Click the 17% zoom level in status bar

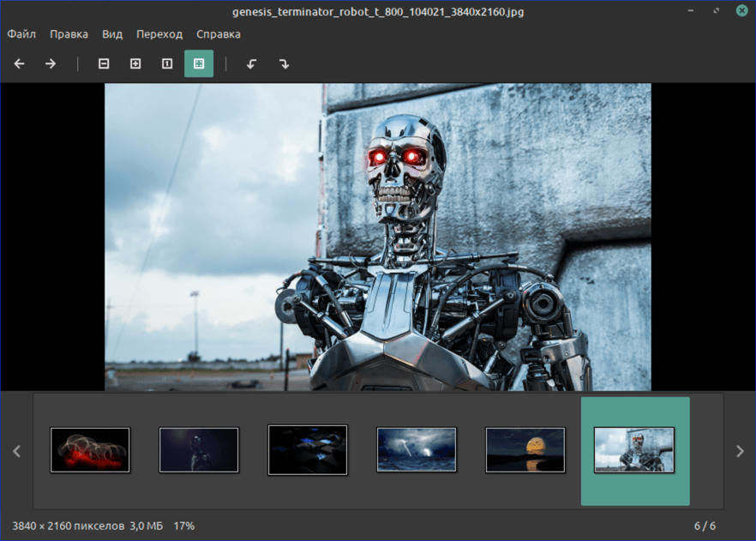click(x=184, y=526)
